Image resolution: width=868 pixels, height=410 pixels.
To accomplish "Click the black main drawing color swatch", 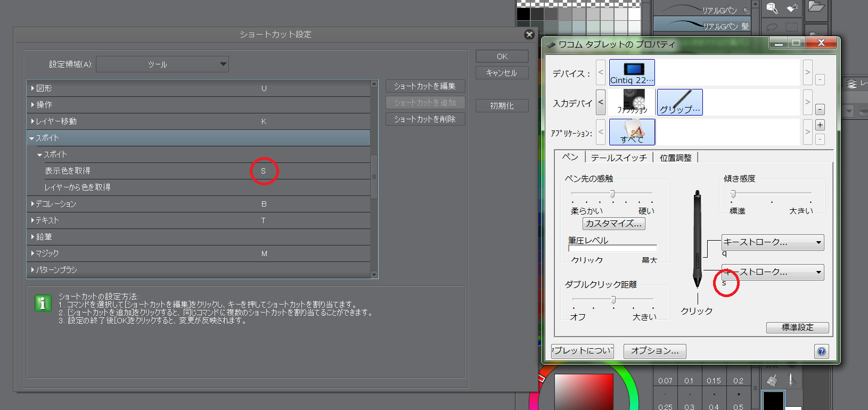I will [773, 400].
